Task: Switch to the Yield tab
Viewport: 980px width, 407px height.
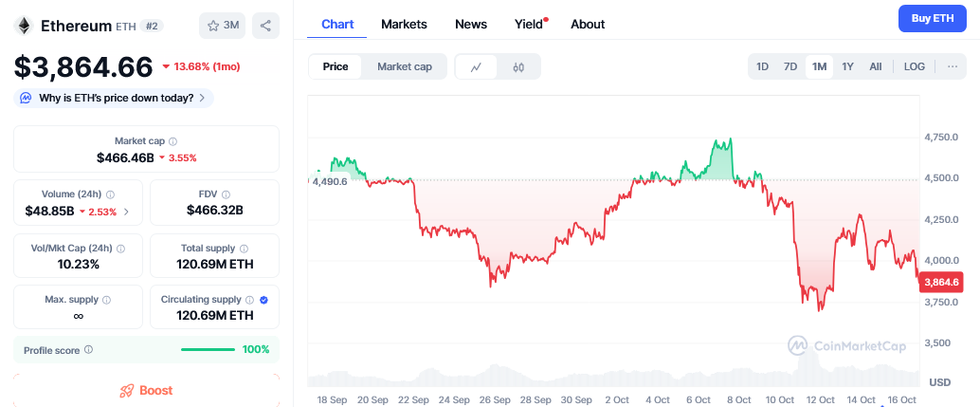Action: click(529, 24)
